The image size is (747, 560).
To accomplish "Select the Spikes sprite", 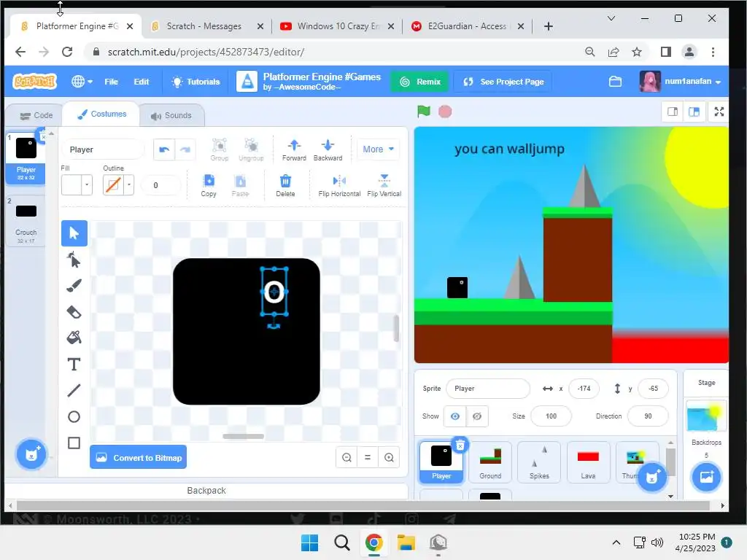I will [x=539, y=462].
